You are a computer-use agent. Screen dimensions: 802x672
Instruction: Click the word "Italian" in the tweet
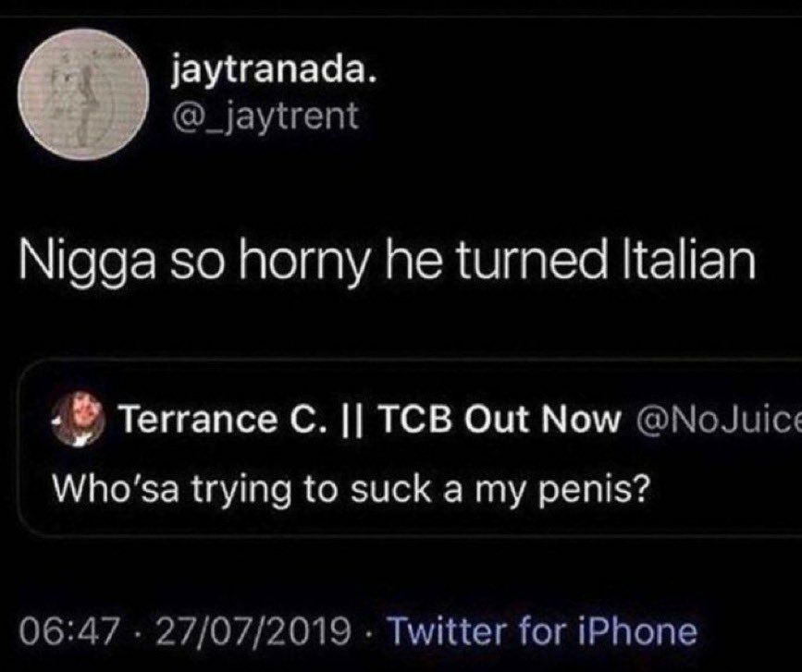pyautogui.click(x=688, y=259)
